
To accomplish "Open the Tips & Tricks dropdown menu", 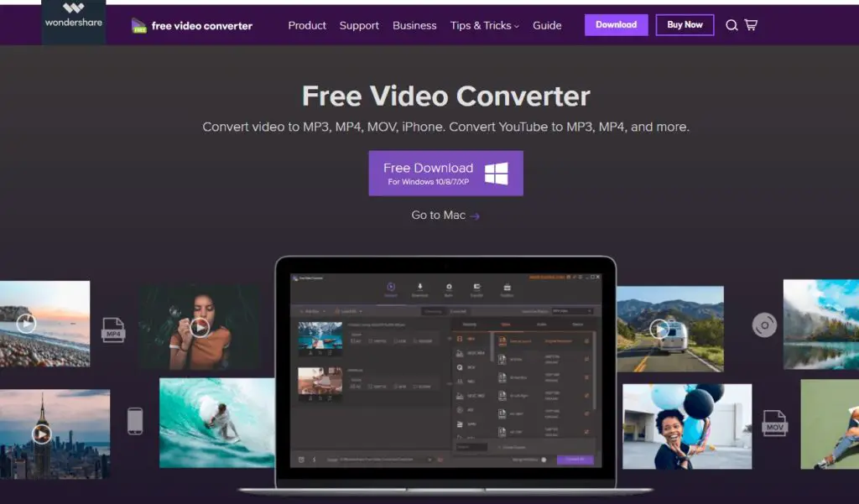I will [x=485, y=25].
